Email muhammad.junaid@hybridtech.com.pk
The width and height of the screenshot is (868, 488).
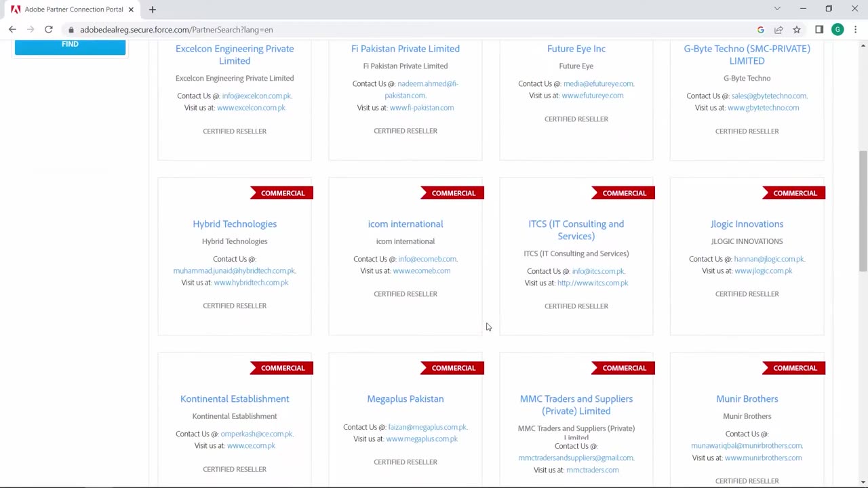click(234, 271)
